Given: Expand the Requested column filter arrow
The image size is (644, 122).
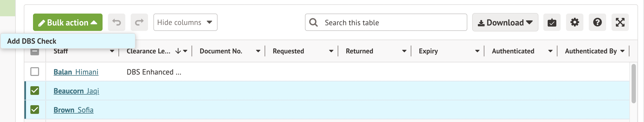Looking at the screenshot, I should click(x=331, y=51).
